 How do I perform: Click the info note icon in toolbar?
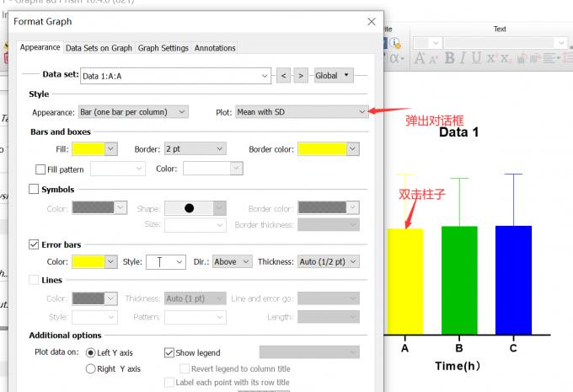395,43
